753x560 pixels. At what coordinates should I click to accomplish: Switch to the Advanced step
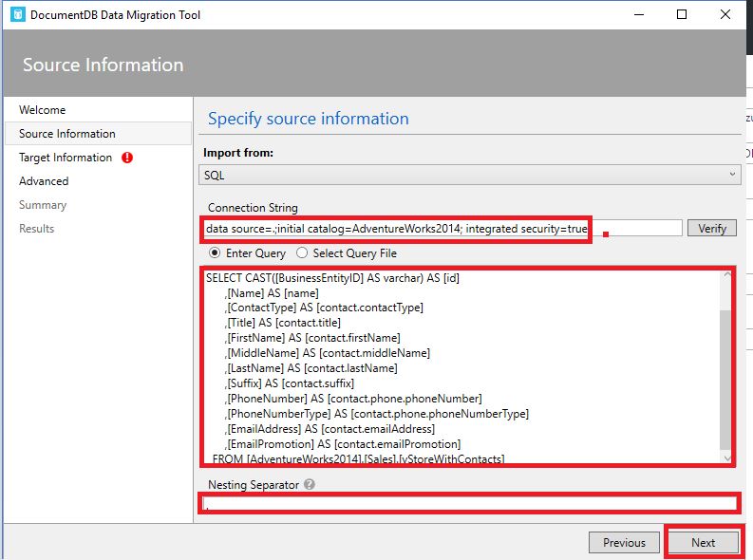click(x=44, y=181)
